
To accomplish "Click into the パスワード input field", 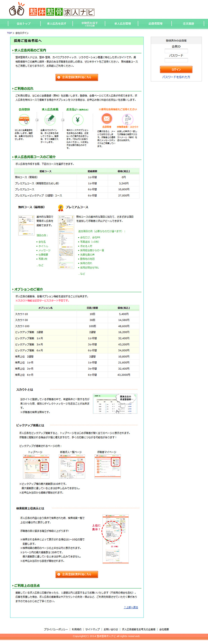I will click(x=176, y=60).
